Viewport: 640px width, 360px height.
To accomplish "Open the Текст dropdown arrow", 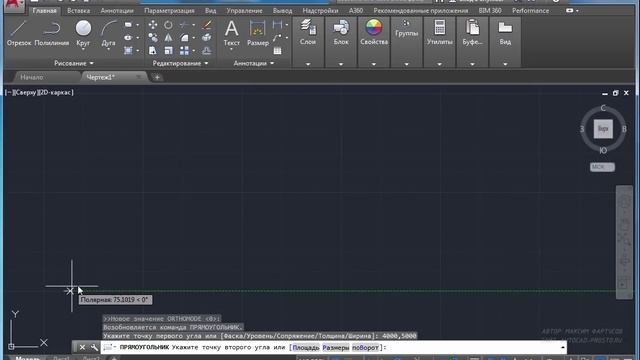I will pyautogui.click(x=231, y=49).
